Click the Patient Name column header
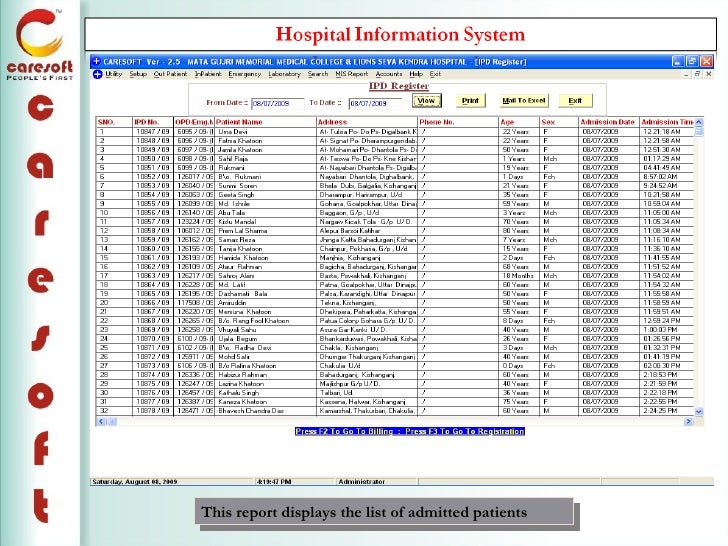The height and width of the screenshot is (546, 728). point(265,122)
